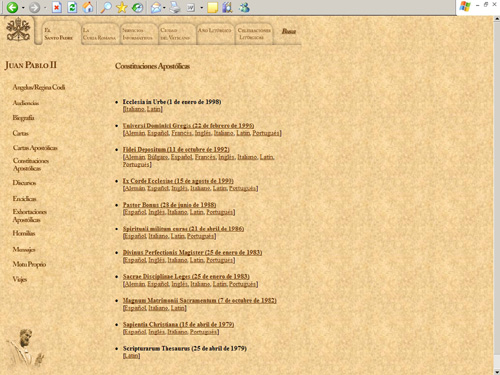Open the Fidei Depositum constitution link

(176, 149)
